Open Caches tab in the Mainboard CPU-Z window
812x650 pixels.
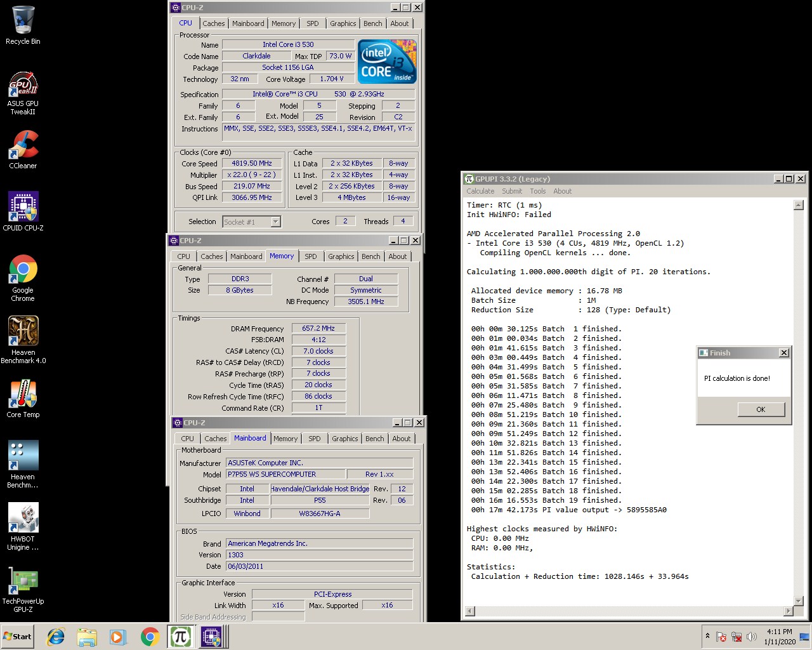pyautogui.click(x=216, y=439)
